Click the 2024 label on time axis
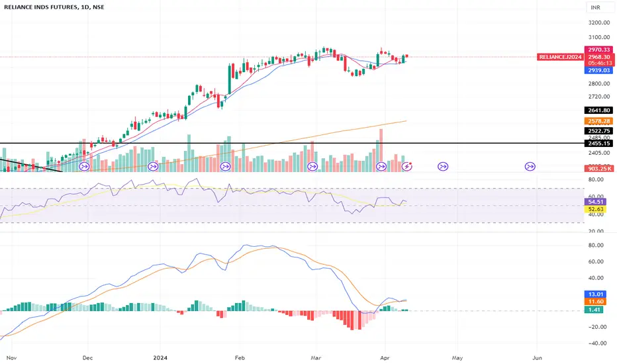This screenshot has width=617, height=364. coord(160,357)
